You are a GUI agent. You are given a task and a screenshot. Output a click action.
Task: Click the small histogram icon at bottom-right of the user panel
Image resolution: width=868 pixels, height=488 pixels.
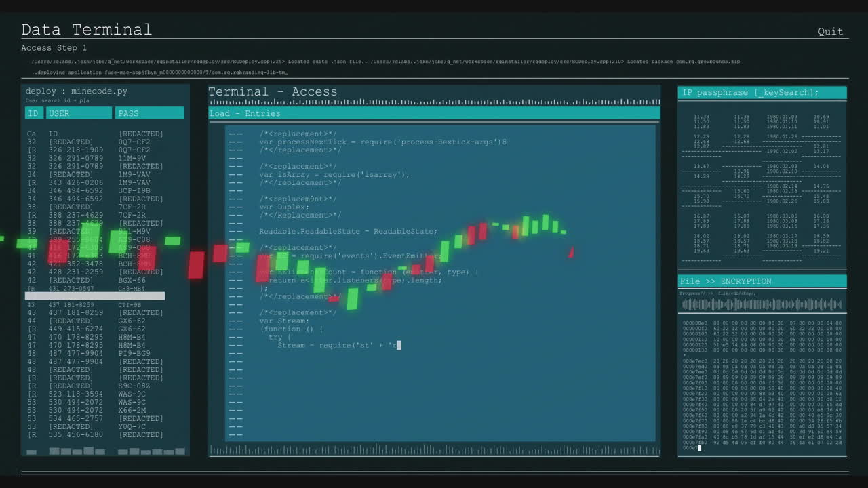[179, 451]
